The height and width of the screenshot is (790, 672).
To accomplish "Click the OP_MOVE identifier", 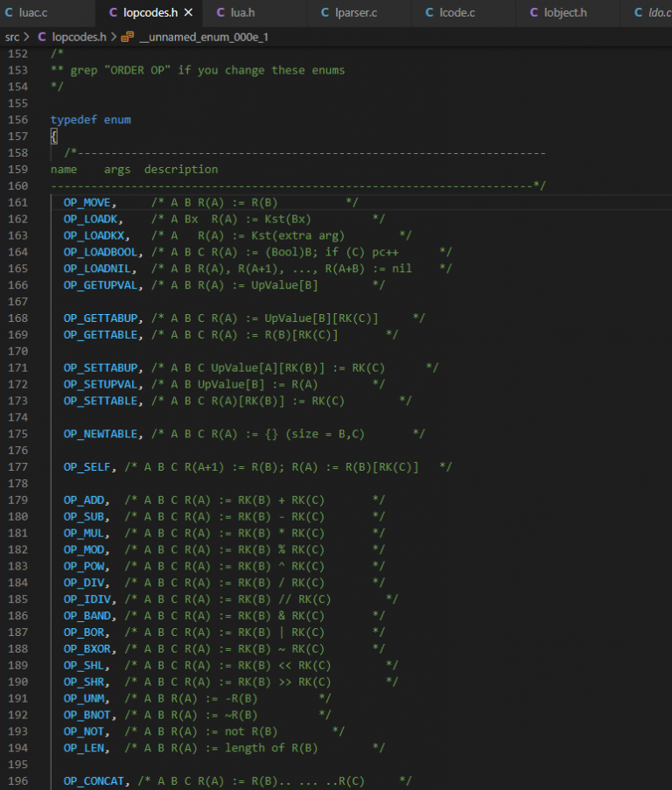I will (87, 203).
